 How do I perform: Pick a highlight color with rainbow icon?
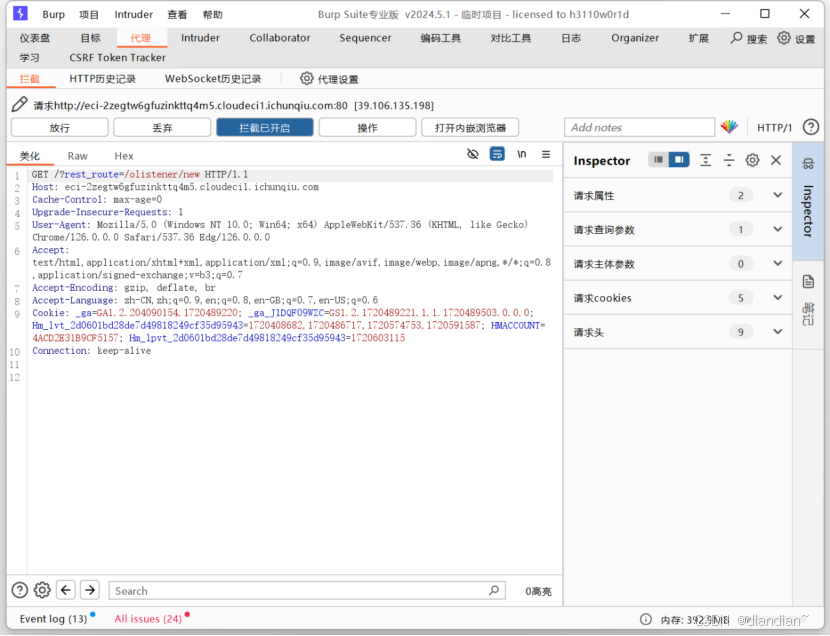click(729, 127)
